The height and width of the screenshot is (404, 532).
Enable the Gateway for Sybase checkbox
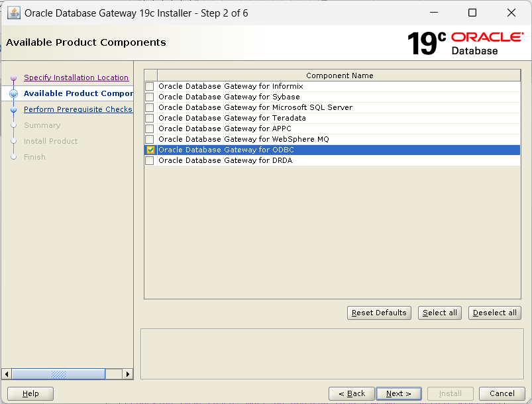coord(149,97)
